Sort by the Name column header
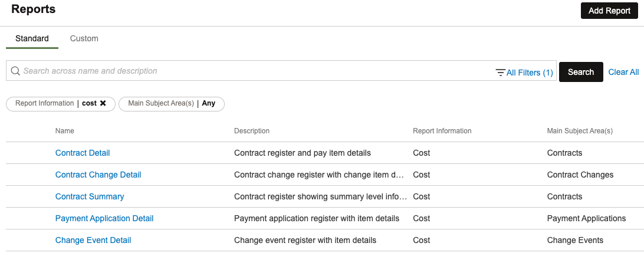The width and height of the screenshot is (644, 256). (65, 131)
